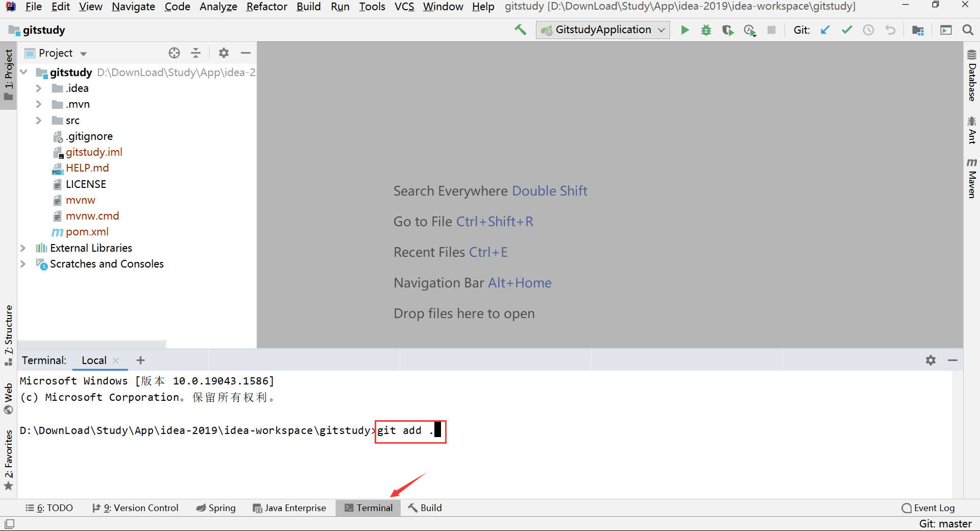Close the Local terminal tab

115,360
